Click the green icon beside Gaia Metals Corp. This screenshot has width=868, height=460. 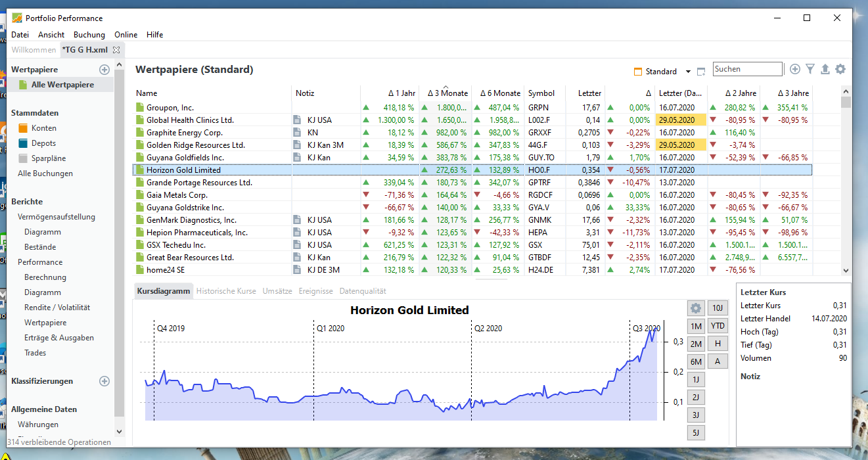tap(139, 195)
